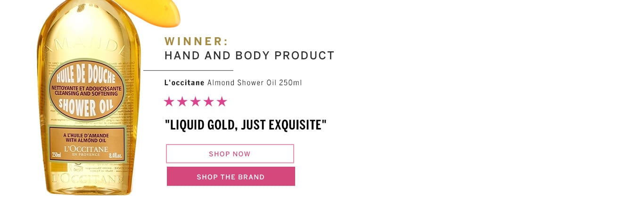Pick the fourth pink rating star

208,101
